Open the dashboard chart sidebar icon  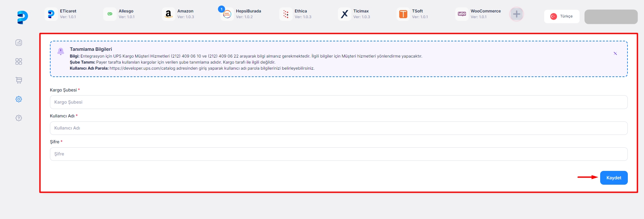coord(19,43)
